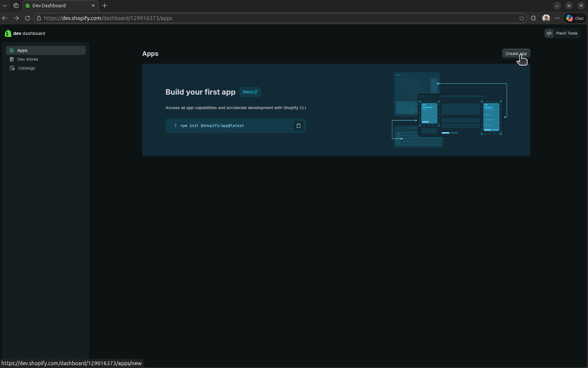Click the Shopify logo in the header
Viewport: 588px width, 368px height.
coord(8,33)
